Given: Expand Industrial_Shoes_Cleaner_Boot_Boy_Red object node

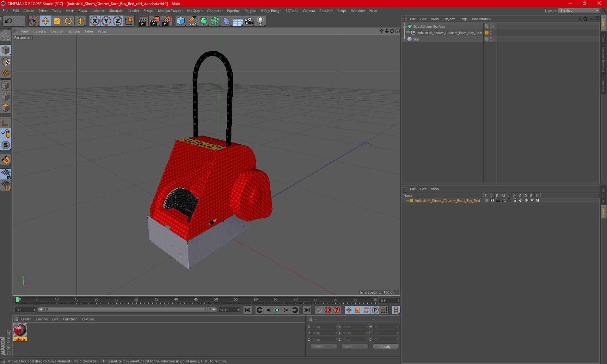Looking at the screenshot, I should 408,33.
